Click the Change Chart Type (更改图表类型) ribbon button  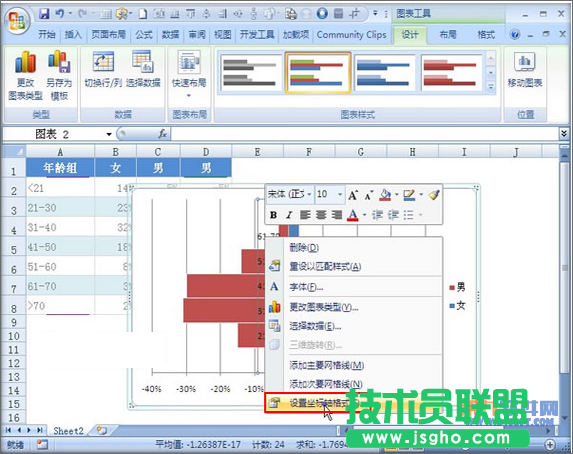[x=25, y=76]
